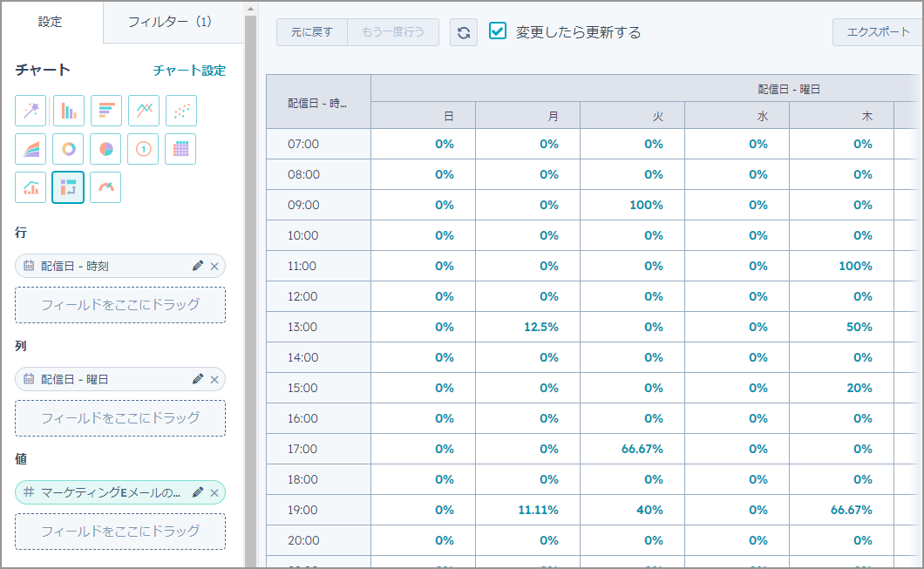Click the 配信日 - 曜日 group header
The image size is (924, 569).
789,89
